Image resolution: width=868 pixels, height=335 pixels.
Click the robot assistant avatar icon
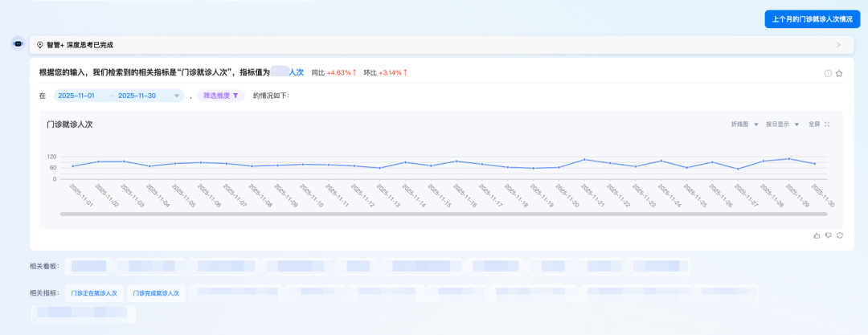[x=17, y=44]
